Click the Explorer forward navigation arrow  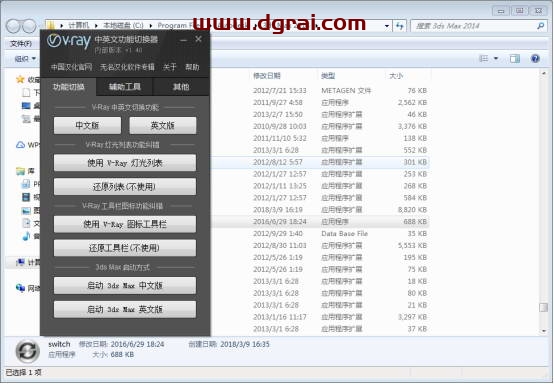click(x=29, y=26)
